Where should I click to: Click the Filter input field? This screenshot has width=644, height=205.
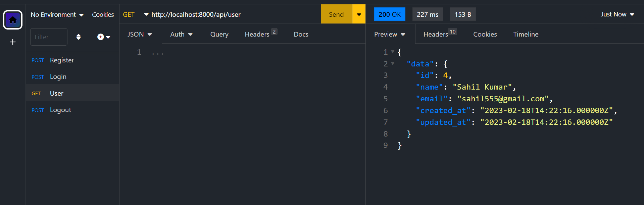49,37
